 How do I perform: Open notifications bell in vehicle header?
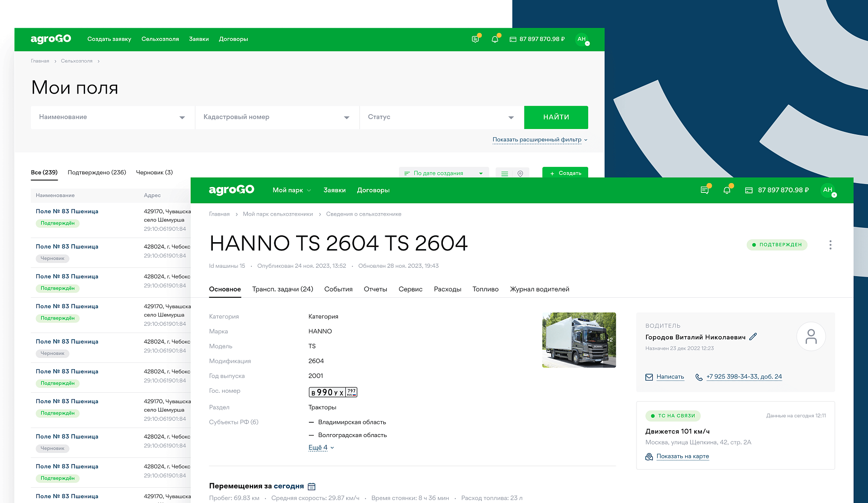click(x=727, y=190)
